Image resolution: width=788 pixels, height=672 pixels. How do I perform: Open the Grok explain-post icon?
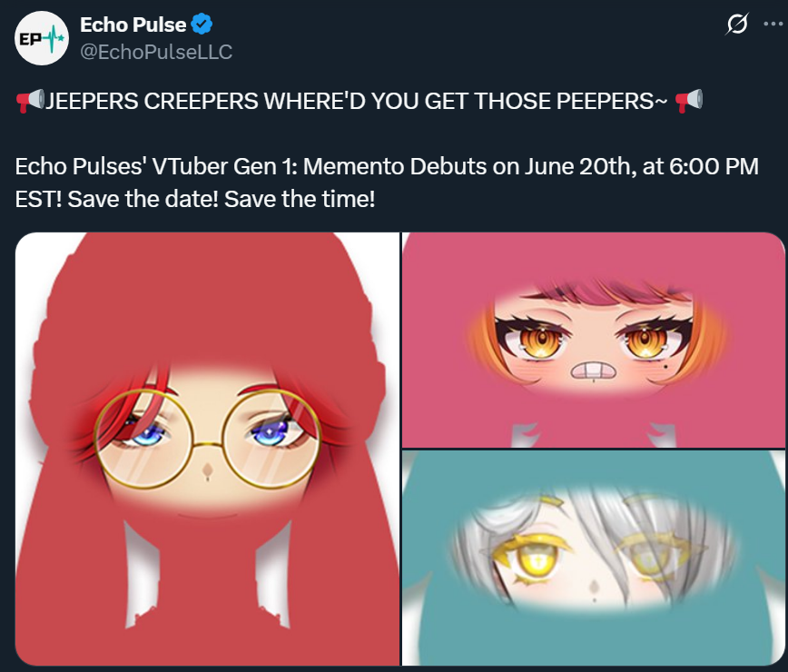click(x=737, y=25)
